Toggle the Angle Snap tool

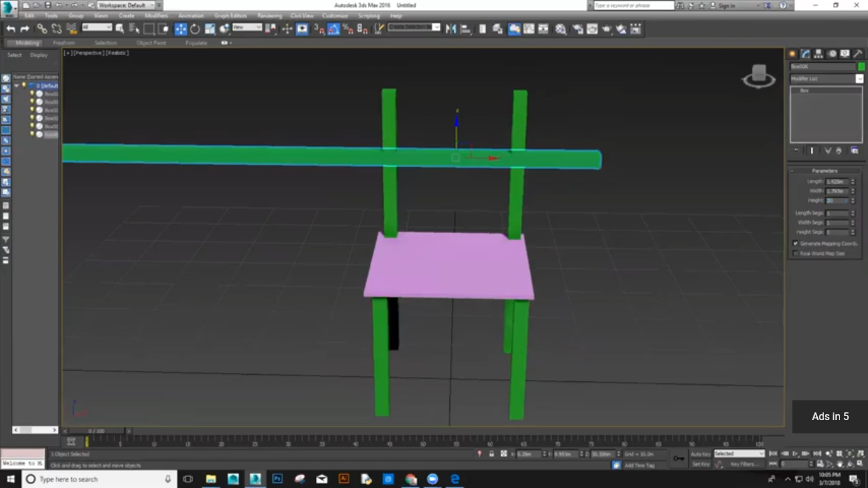pos(334,29)
